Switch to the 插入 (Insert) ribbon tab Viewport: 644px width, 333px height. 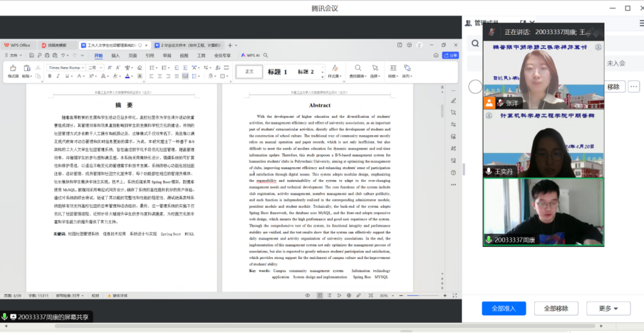click(x=116, y=55)
